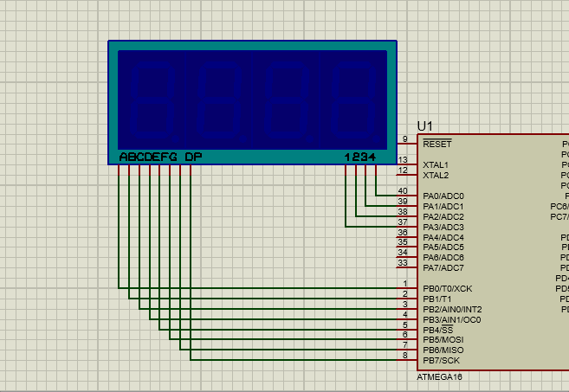Click the ATMEGA16 part name label
The width and height of the screenshot is (569, 392).
[439, 377]
